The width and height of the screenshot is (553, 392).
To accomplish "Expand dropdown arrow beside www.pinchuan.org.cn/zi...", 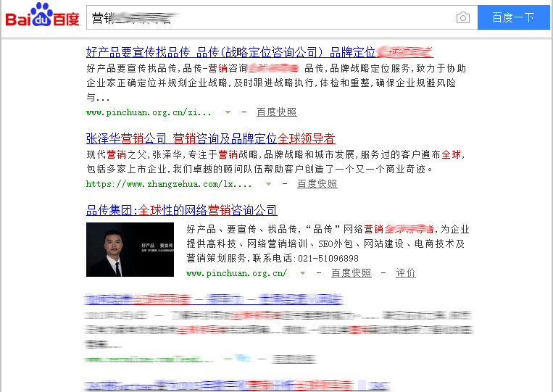I will point(228,112).
